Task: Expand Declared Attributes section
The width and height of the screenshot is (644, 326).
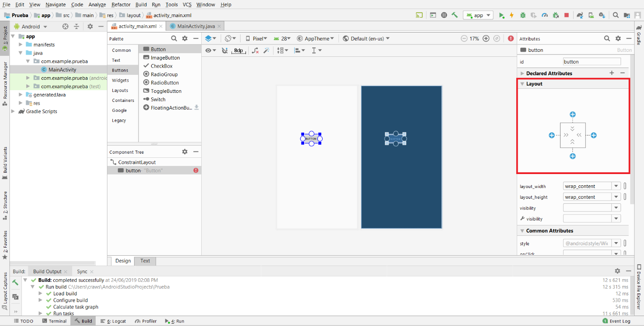Action: point(522,73)
